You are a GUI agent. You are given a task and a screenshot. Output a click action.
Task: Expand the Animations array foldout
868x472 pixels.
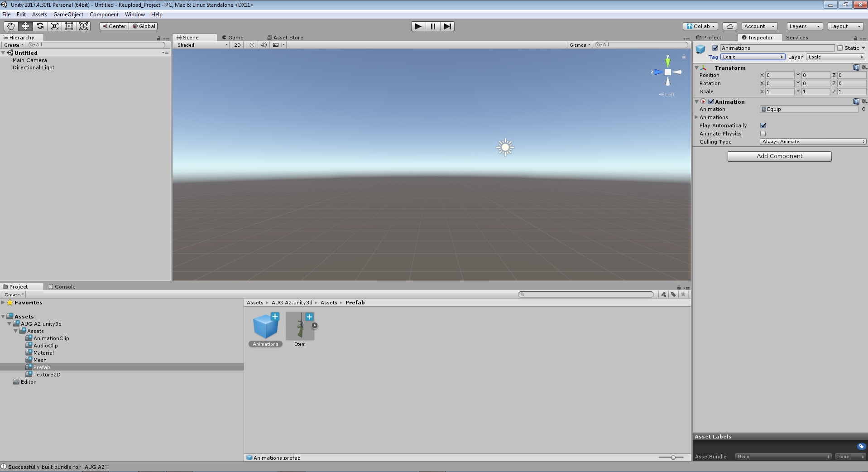pyautogui.click(x=697, y=117)
